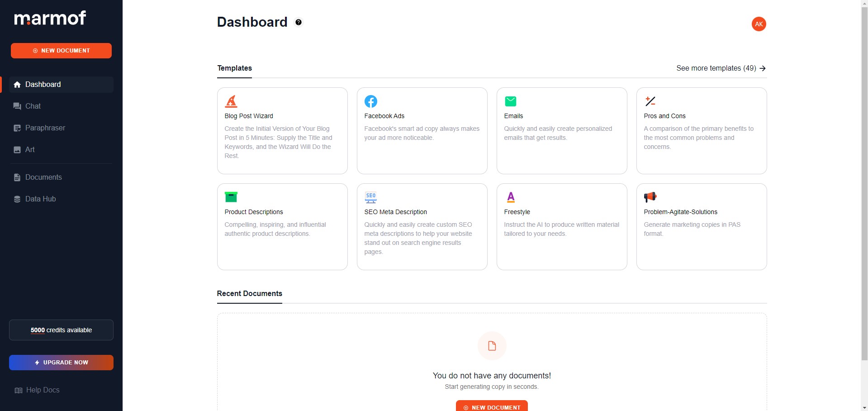Click the Dashboard help question mark icon
868x411 pixels.
(299, 22)
